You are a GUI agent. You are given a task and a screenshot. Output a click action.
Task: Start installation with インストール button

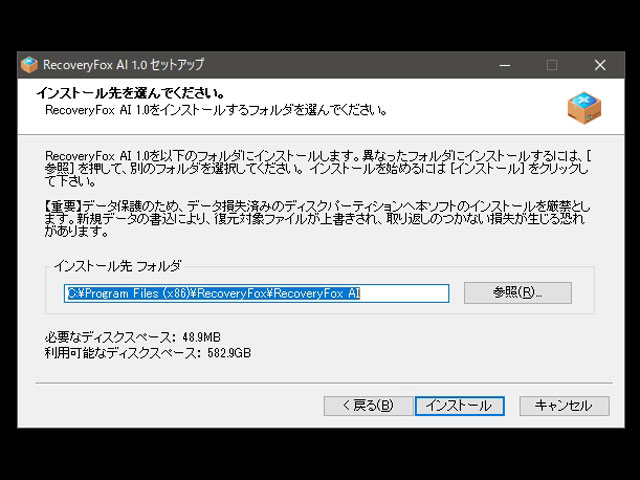click(456, 405)
